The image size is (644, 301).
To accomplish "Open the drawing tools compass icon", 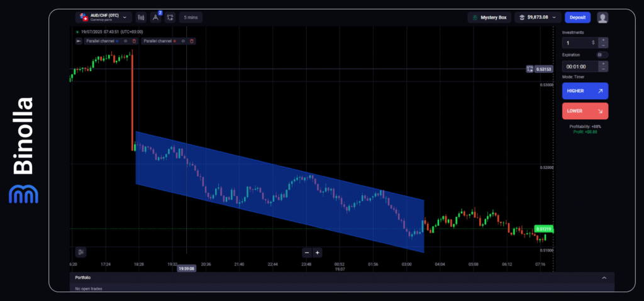I will 155,18.
